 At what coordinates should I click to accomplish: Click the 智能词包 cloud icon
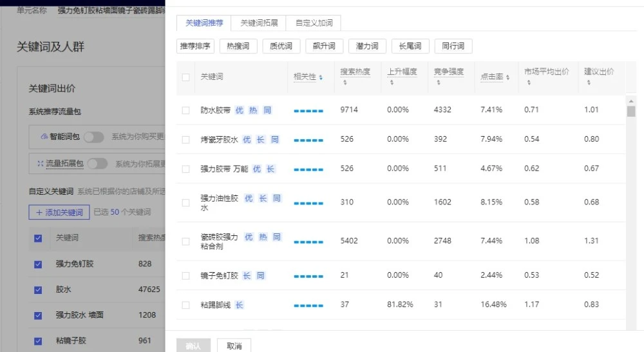pos(44,137)
